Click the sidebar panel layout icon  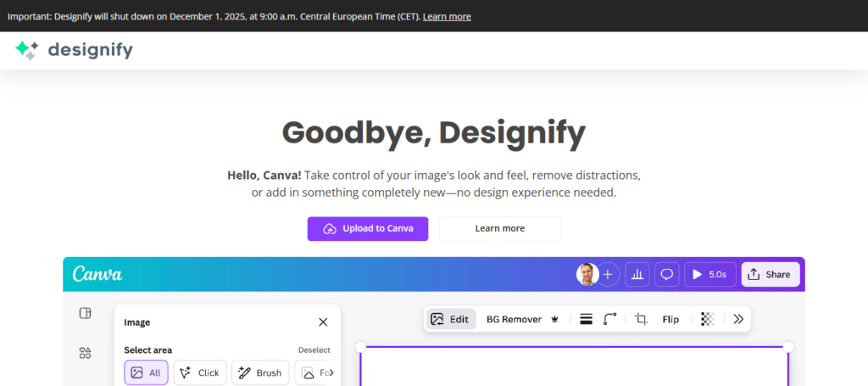click(x=85, y=313)
